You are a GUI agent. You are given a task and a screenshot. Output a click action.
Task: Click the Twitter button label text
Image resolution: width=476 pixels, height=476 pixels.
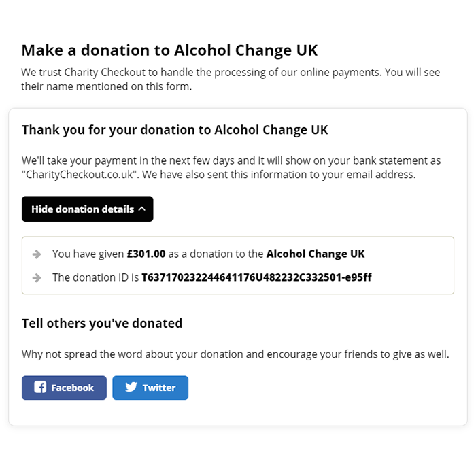[x=159, y=388]
